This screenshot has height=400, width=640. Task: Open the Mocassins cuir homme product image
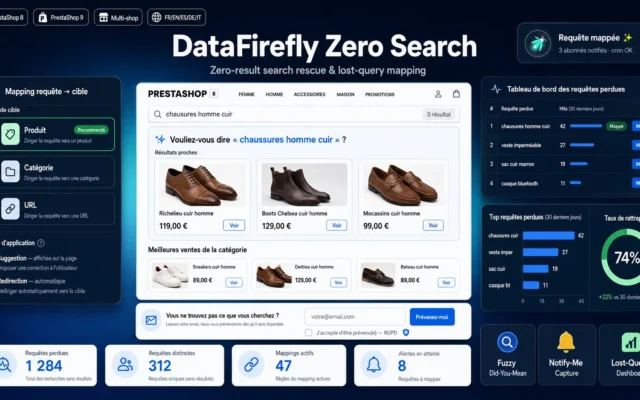(x=403, y=184)
